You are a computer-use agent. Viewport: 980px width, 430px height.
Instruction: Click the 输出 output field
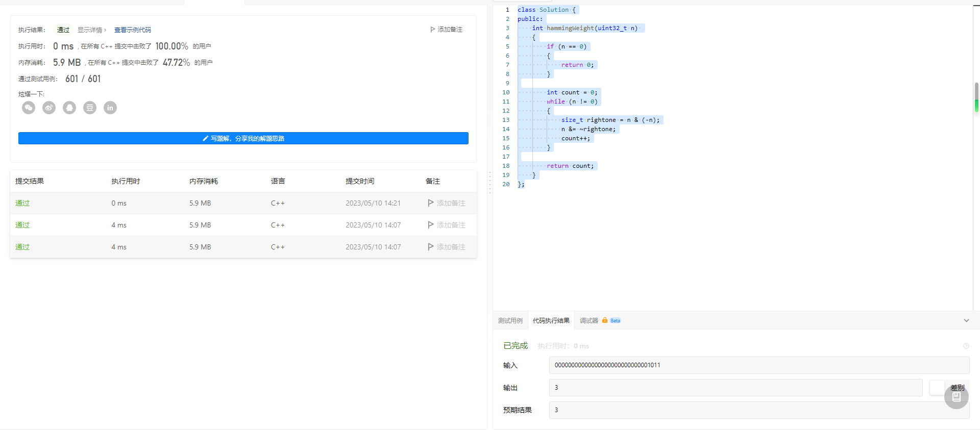point(736,388)
